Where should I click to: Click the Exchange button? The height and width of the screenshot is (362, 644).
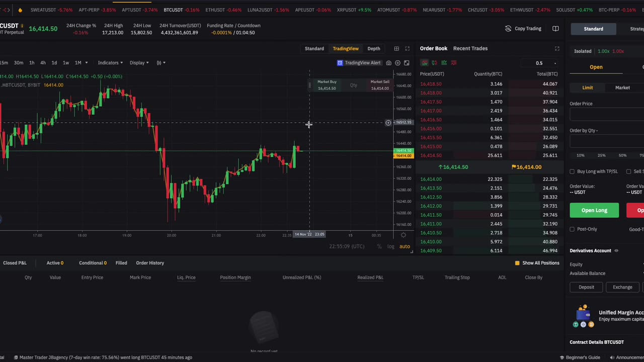tap(622, 287)
